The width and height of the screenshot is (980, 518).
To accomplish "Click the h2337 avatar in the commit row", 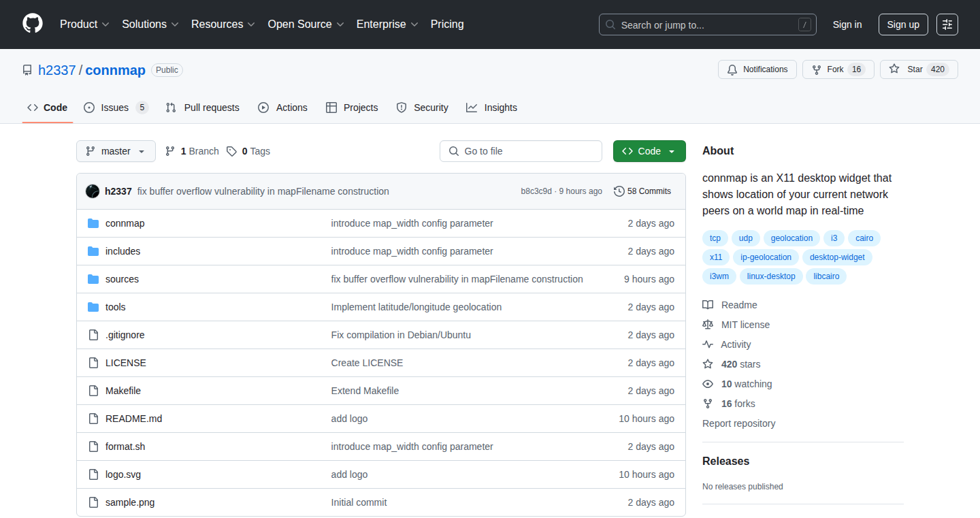I will click(93, 191).
